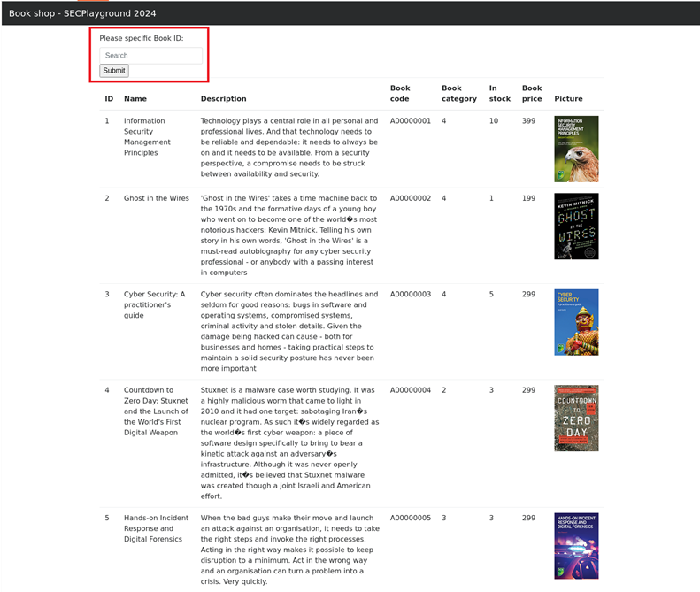This screenshot has height=592, width=700.
Task: Open the Ghost in the Wires cover image
Action: point(576,227)
